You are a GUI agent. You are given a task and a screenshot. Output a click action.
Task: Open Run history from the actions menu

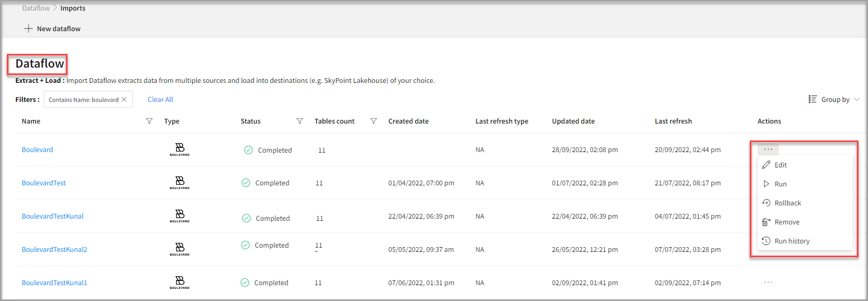[791, 241]
